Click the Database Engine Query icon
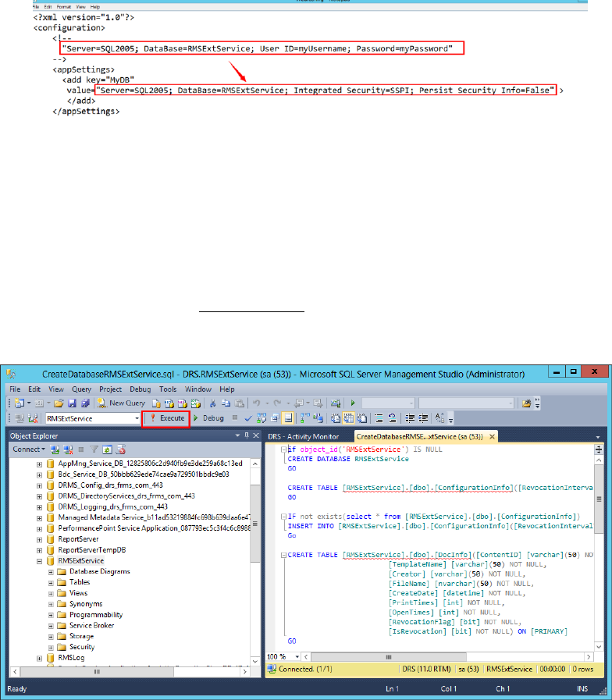The width and height of the screenshot is (612, 700). point(156,403)
